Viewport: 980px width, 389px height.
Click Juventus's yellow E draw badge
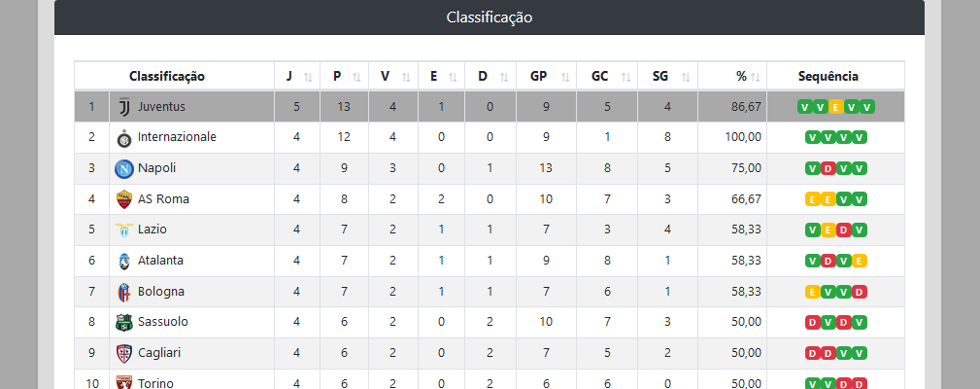tap(836, 107)
